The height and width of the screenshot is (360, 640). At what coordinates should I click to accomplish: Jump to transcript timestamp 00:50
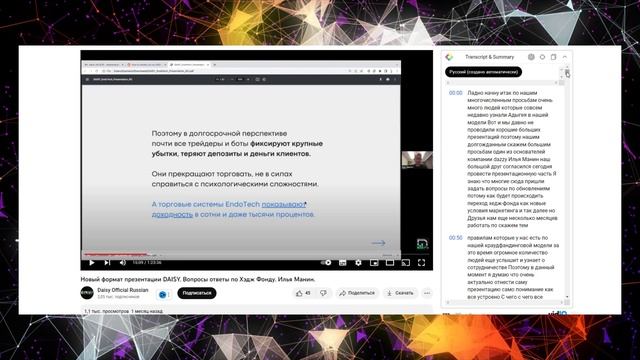(x=456, y=238)
